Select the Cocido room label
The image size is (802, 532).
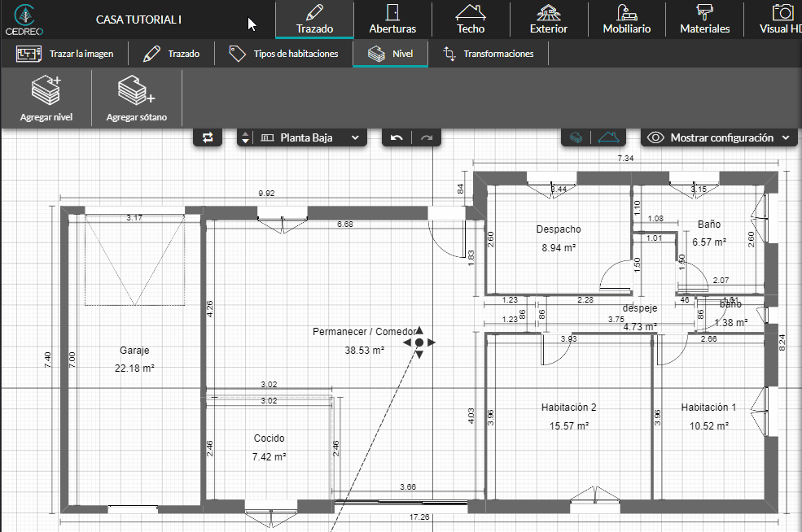(x=269, y=438)
